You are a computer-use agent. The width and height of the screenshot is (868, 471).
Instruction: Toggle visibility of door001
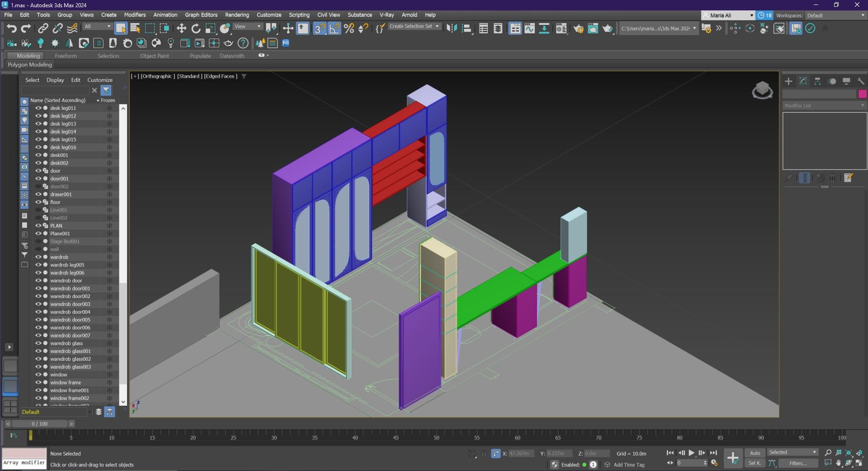38,179
